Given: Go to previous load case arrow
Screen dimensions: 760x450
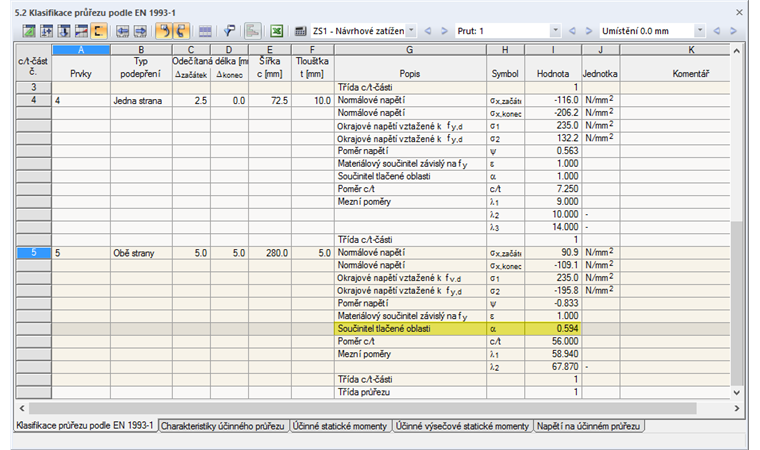Looking at the screenshot, I should (x=428, y=31).
